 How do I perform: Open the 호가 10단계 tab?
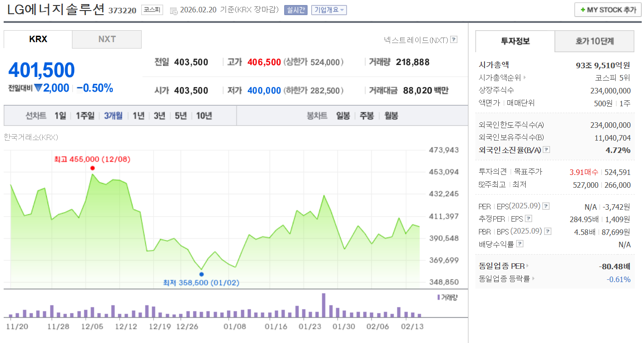pos(594,41)
